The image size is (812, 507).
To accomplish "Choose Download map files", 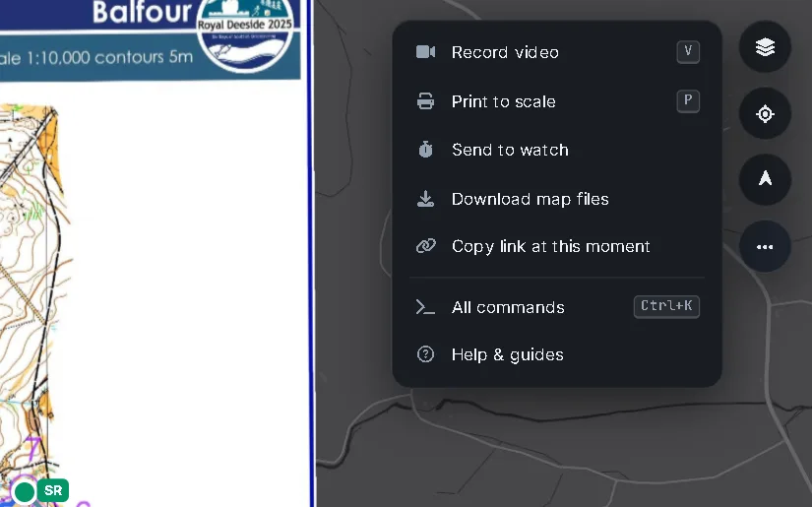I will [x=557, y=199].
